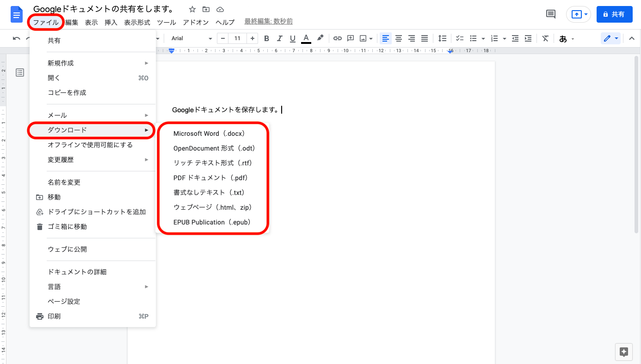Decrease font size with minus button
641x364 pixels.
point(223,39)
